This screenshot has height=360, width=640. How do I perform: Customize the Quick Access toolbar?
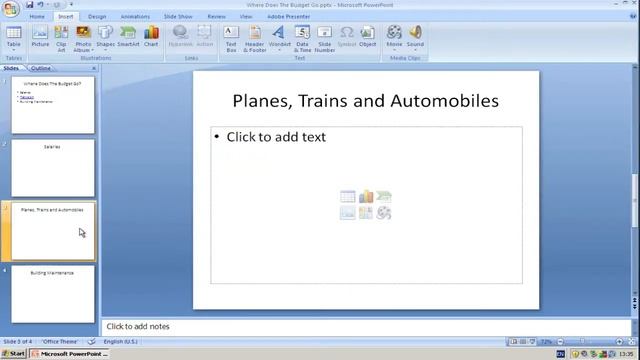tap(71, 5)
